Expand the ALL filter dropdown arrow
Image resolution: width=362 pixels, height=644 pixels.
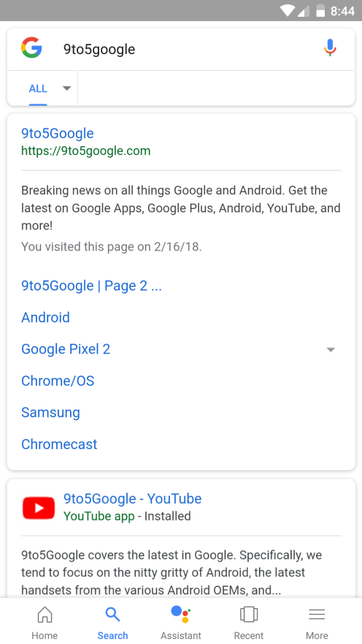(x=66, y=88)
